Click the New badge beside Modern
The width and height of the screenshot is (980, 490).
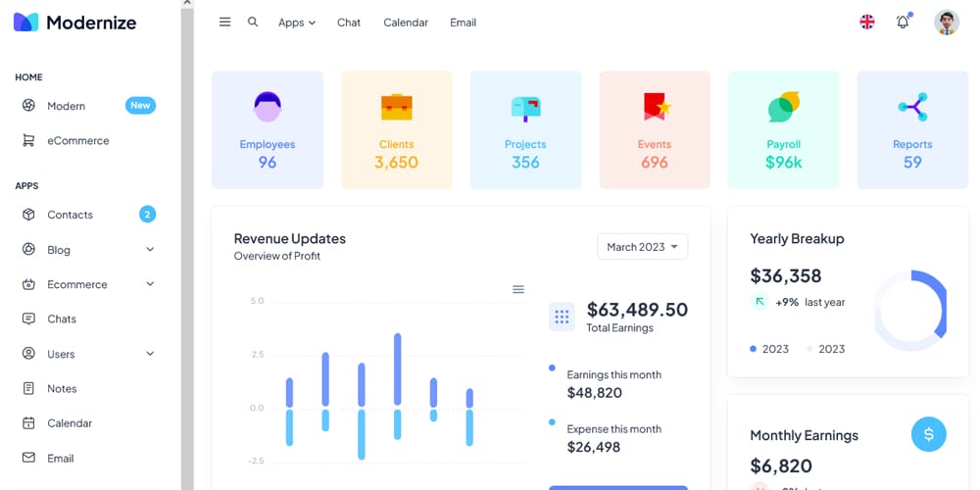(140, 105)
